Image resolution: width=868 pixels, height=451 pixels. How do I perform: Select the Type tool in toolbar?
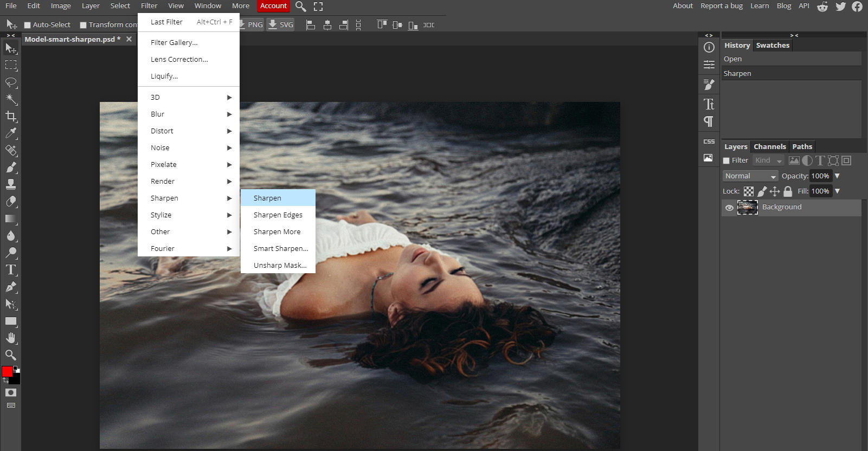point(11,270)
